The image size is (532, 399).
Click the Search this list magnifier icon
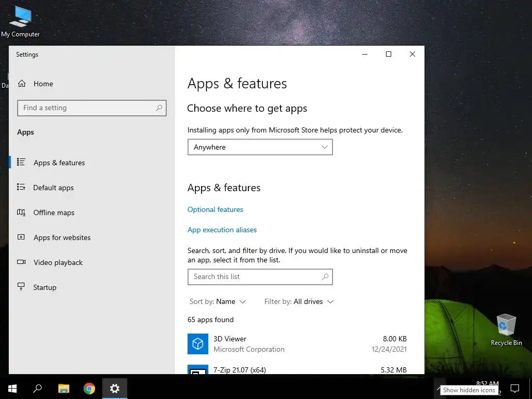pos(325,277)
